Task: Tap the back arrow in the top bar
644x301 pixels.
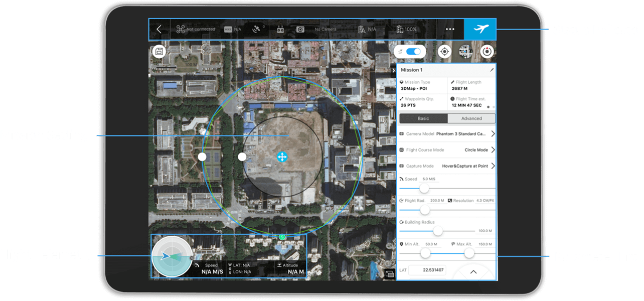Action: pyautogui.click(x=159, y=29)
